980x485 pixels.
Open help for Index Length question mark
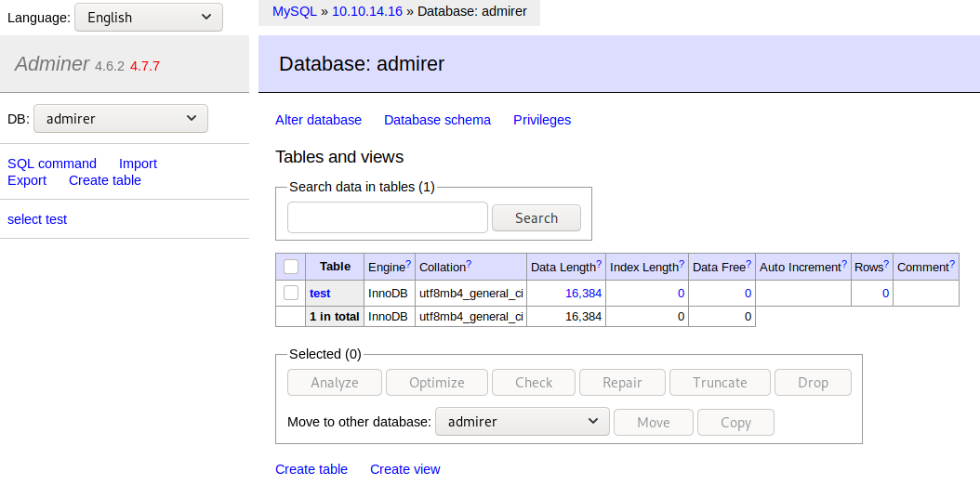click(682, 264)
